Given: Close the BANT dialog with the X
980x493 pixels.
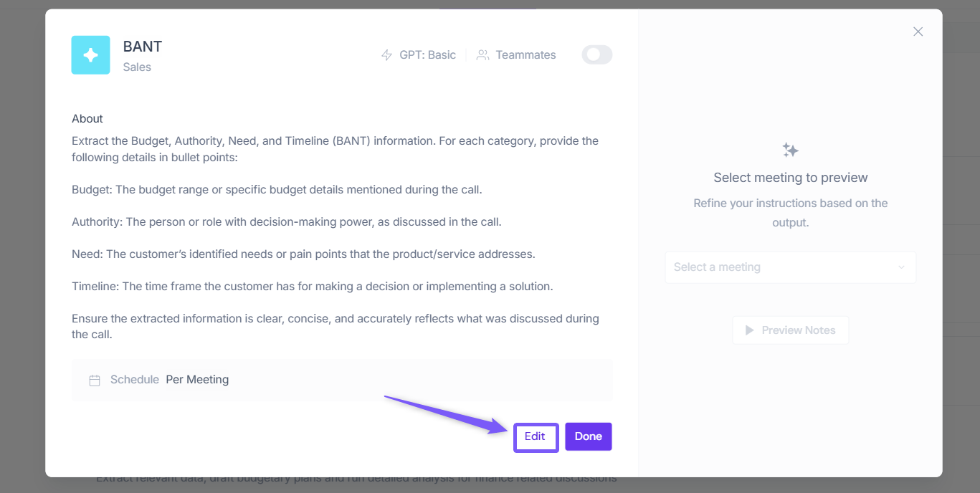Looking at the screenshot, I should point(918,32).
